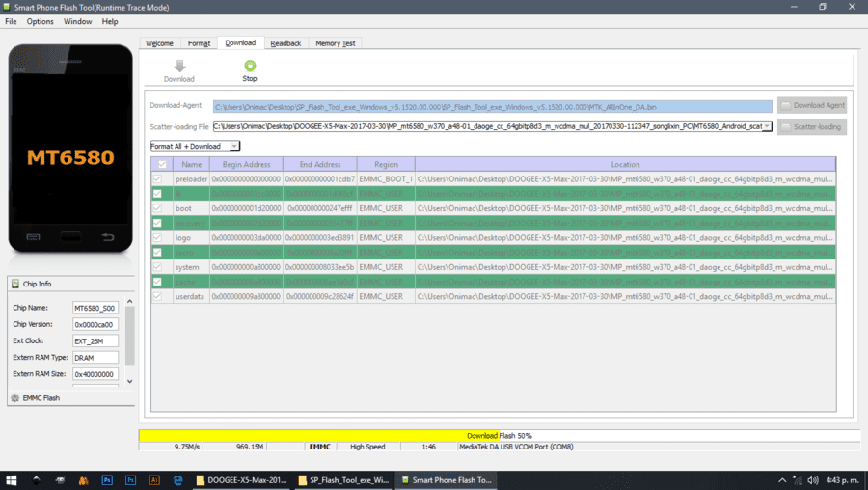
Task: Launch Edge browser from taskbar
Action: tap(177, 480)
